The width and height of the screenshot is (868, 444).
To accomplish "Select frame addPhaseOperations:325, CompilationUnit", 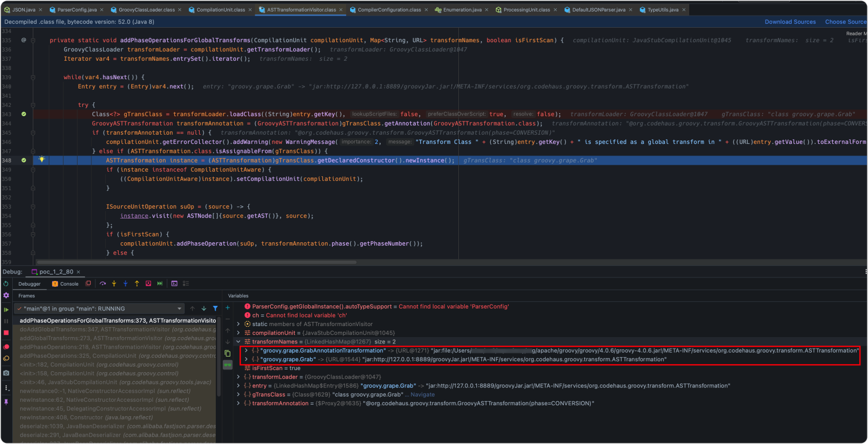I will coord(117,356).
